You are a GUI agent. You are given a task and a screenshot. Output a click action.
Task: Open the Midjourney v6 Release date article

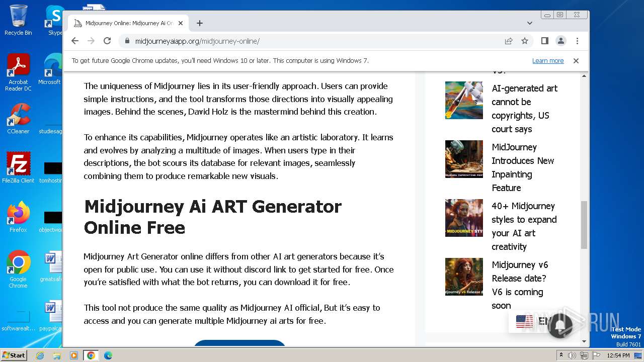pyautogui.click(x=520, y=285)
